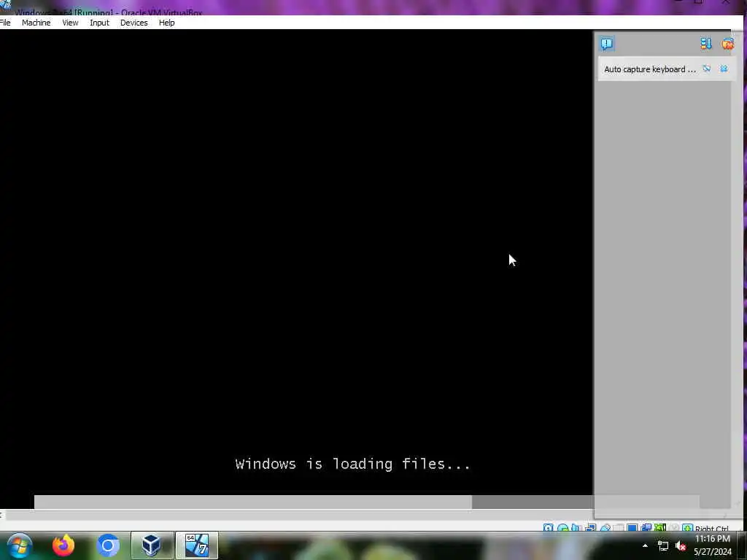The image size is (747, 560).
Task: Click the green CPU virtualization indicator
Action: 659,528
